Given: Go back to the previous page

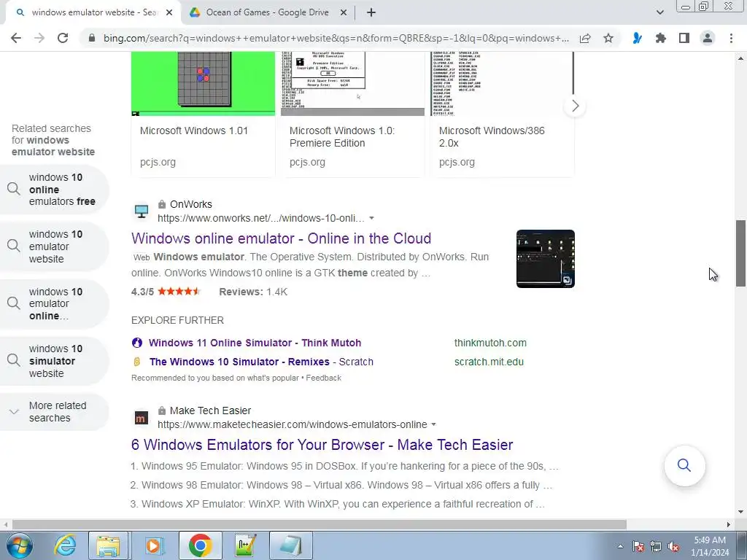Looking at the screenshot, I should pyautogui.click(x=16, y=38).
